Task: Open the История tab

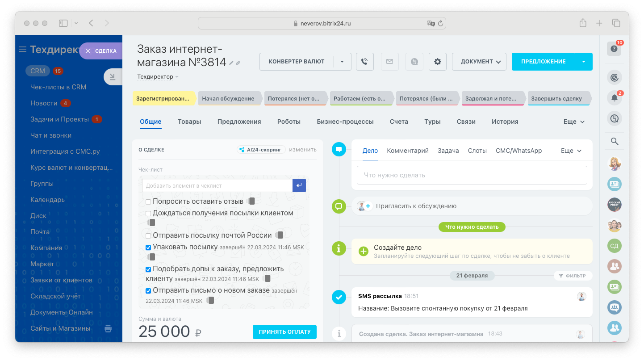Action: [505, 122]
